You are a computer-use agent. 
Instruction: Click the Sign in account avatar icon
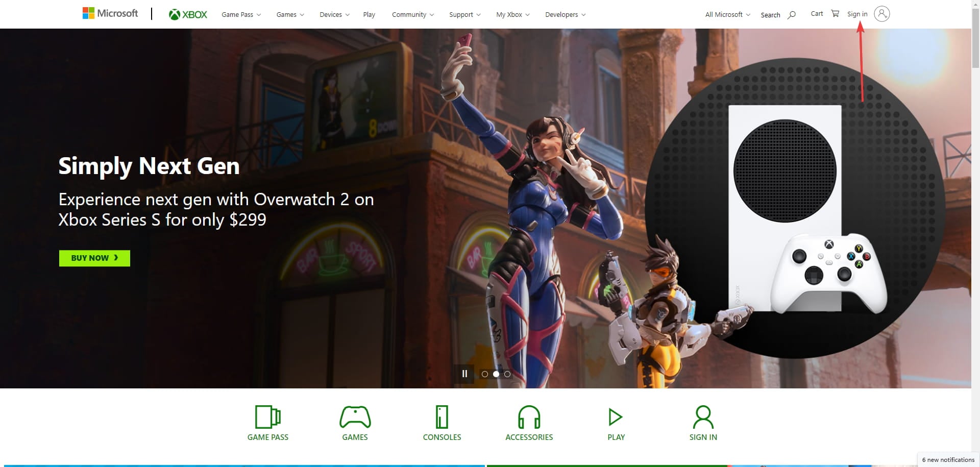[x=882, y=14]
